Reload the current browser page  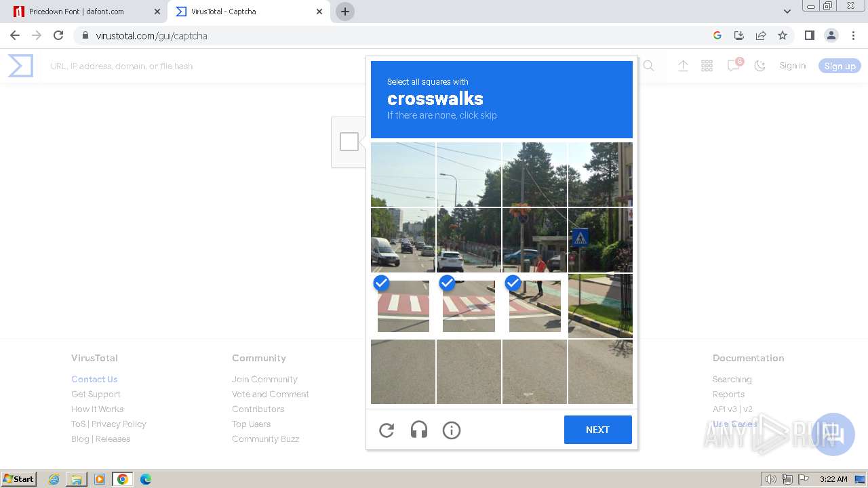pyautogui.click(x=58, y=35)
